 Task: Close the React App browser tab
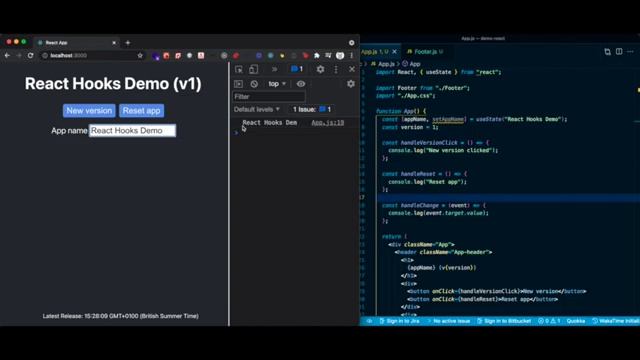[x=114, y=42]
